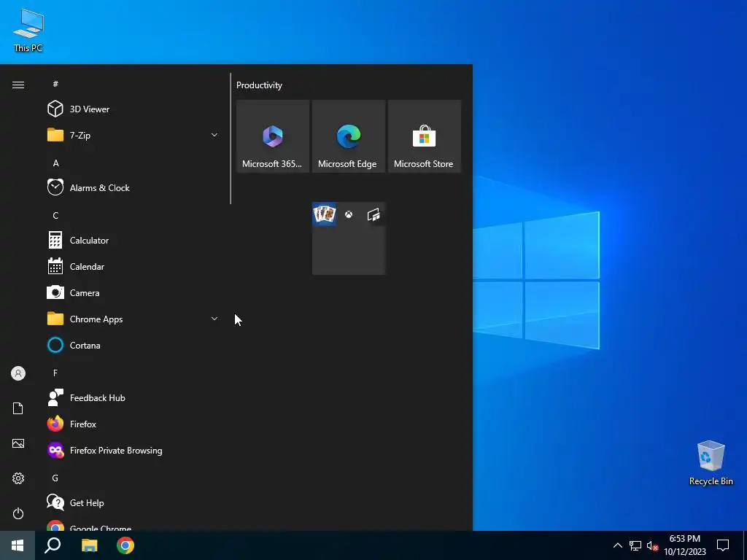Open Firefox Private Browsing
This screenshot has height=560, width=747.
point(133,451)
